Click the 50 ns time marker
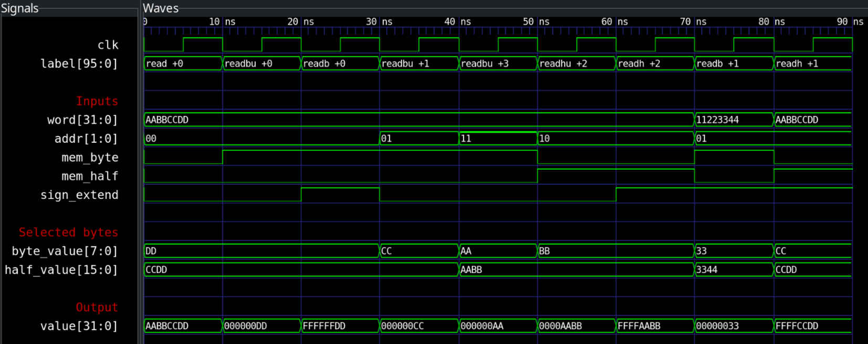 coord(536,22)
